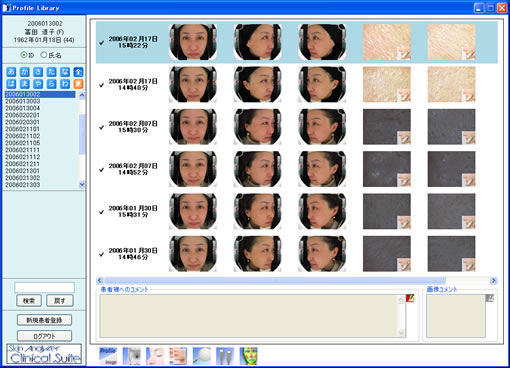Edit the patient comment with its pencil icon
Screen dimensions: 510x368
coord(410,298)
